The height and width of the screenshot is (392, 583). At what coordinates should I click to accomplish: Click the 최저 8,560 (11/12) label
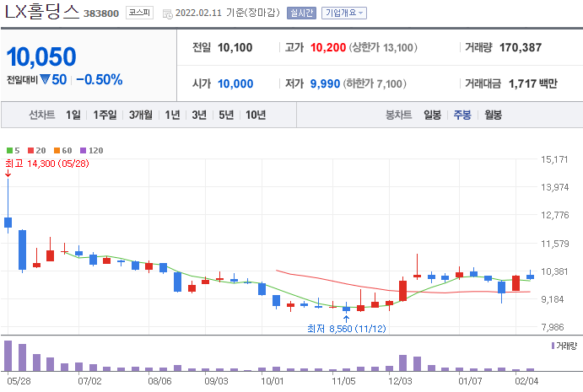[x=347, y=329]
